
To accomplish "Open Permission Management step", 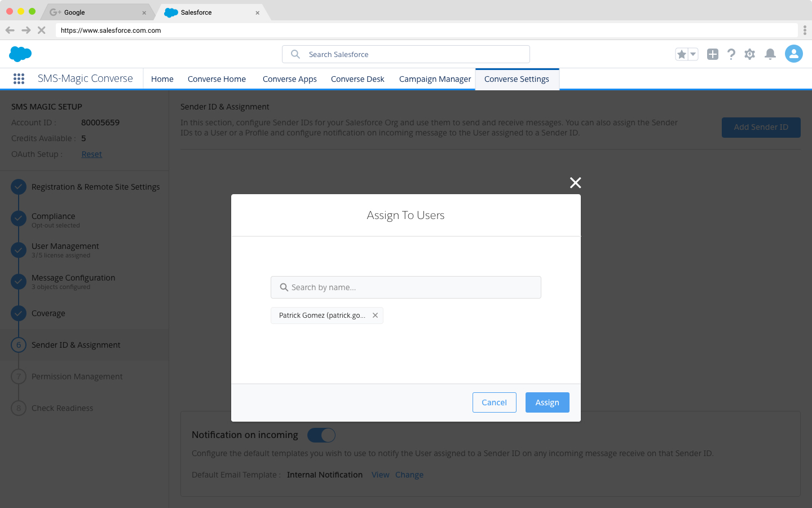I will tap(77, 376).
